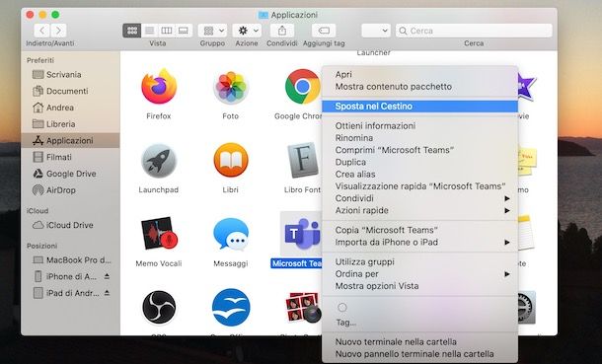Go back with the Indietro arrow

pos(41,31)
